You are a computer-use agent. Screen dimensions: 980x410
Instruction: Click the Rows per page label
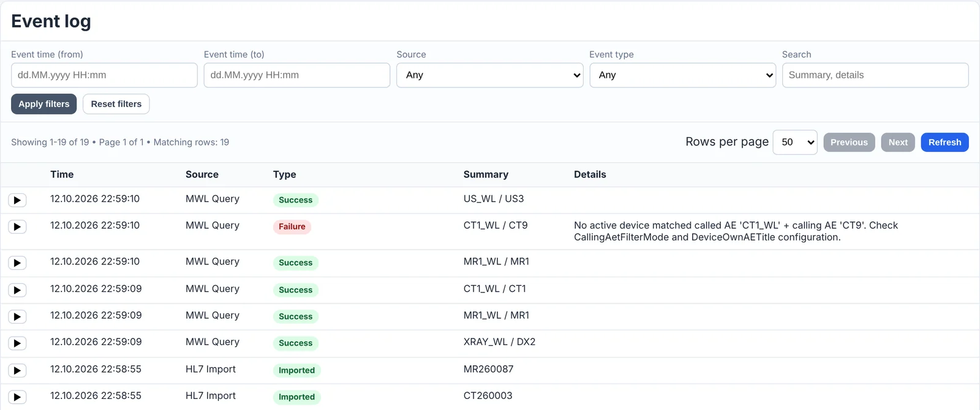(x=727, y=142)
